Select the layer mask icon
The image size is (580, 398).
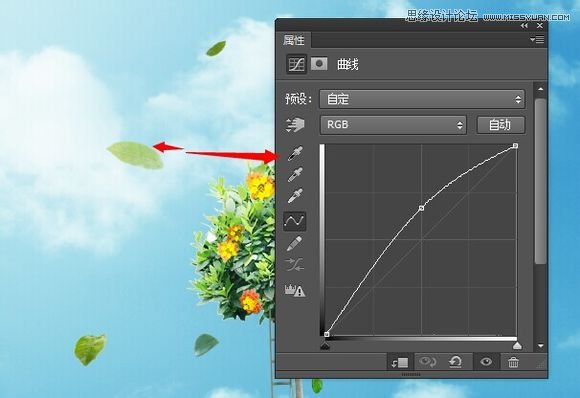[x=319, y=64]
